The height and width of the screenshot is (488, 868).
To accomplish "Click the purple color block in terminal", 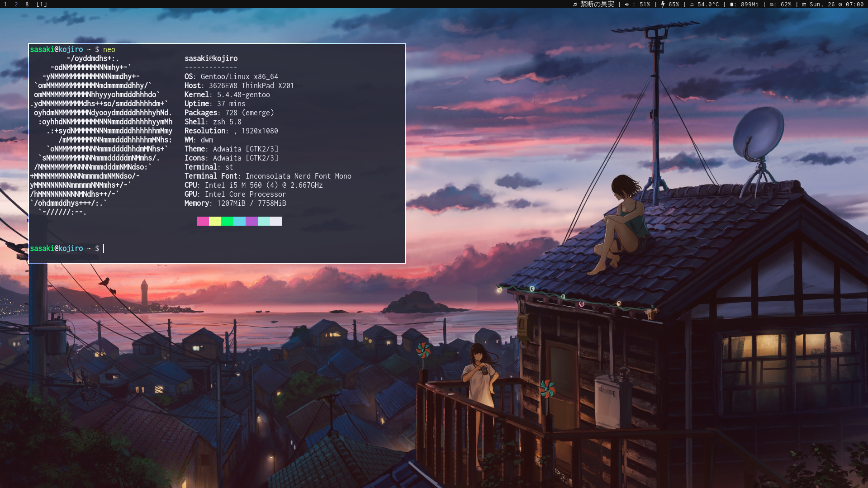I will coord(251,221).
